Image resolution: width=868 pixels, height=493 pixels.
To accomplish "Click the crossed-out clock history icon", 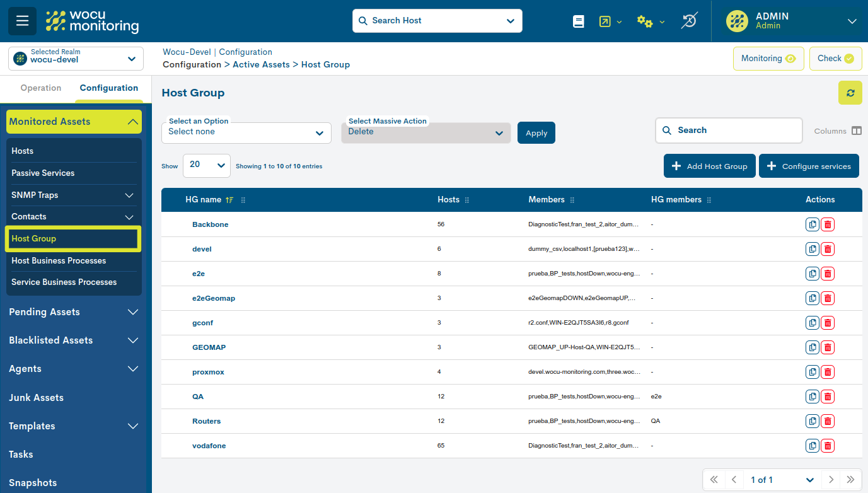I will click(689, 21).
